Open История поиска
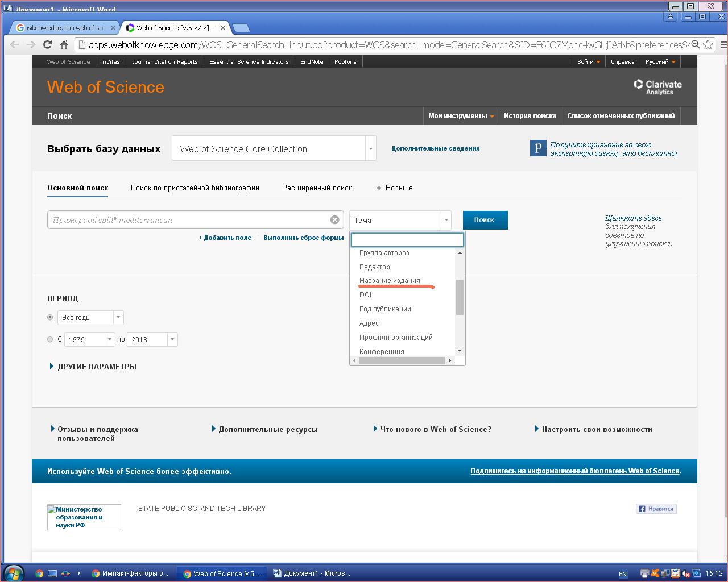Image resolution: width=728 pixels, height=582 pixels. (530, 116)
